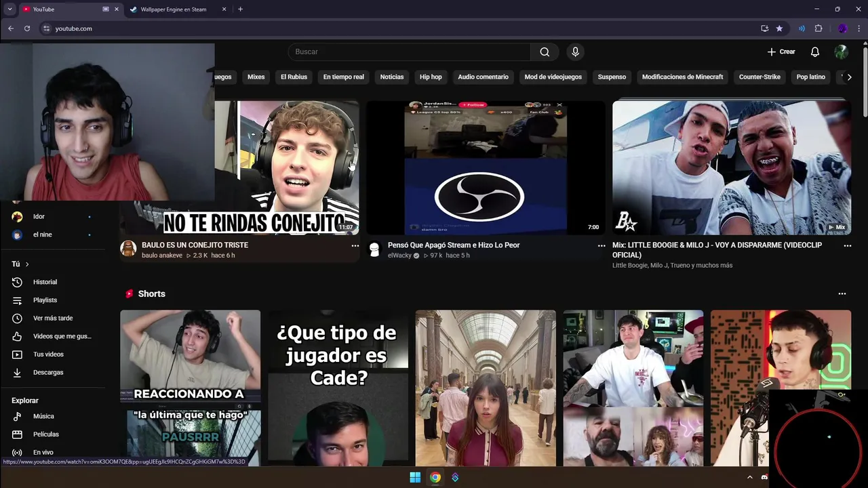Screen dimensions: 868x488
Task: Bookmark this page with star icon
Action: [x=779, y=28]
